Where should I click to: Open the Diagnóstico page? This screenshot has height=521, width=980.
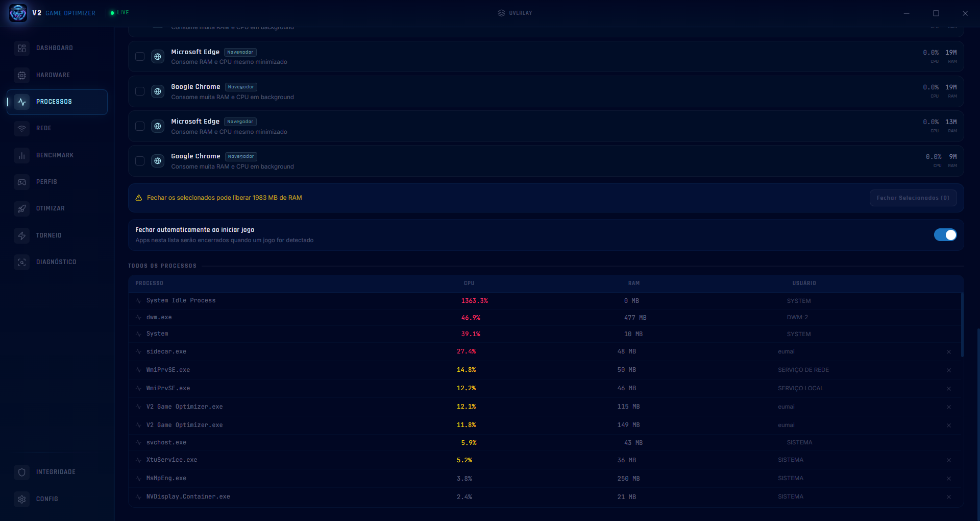(x=56, y=262)
